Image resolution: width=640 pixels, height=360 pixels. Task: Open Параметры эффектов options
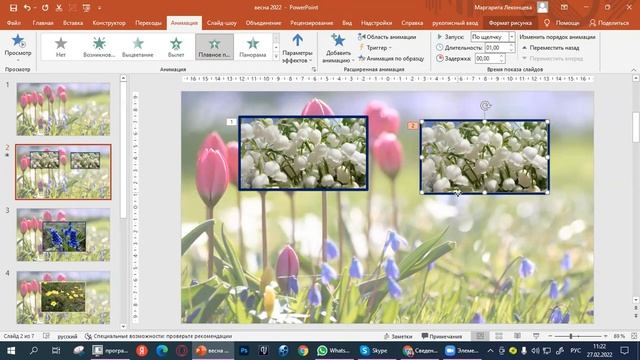coord(298,48)
